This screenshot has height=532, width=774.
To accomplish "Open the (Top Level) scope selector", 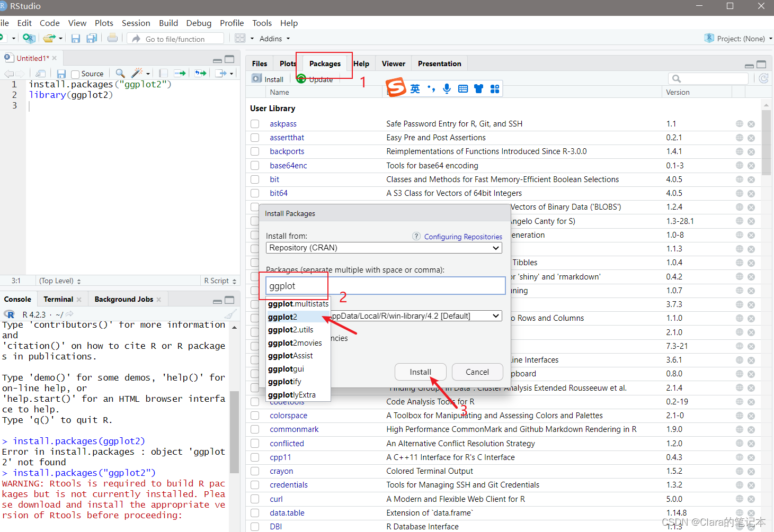I will 59,281.
